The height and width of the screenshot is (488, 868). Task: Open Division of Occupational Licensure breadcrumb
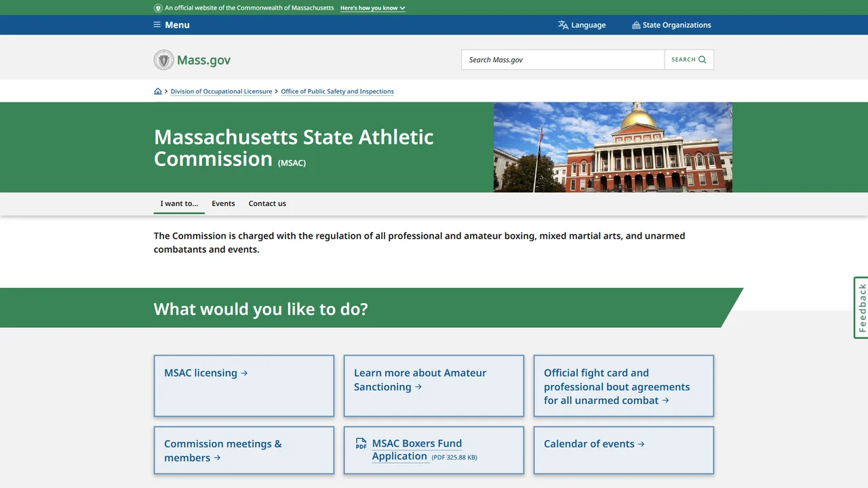pyautogui.click(x=221, y=91)
